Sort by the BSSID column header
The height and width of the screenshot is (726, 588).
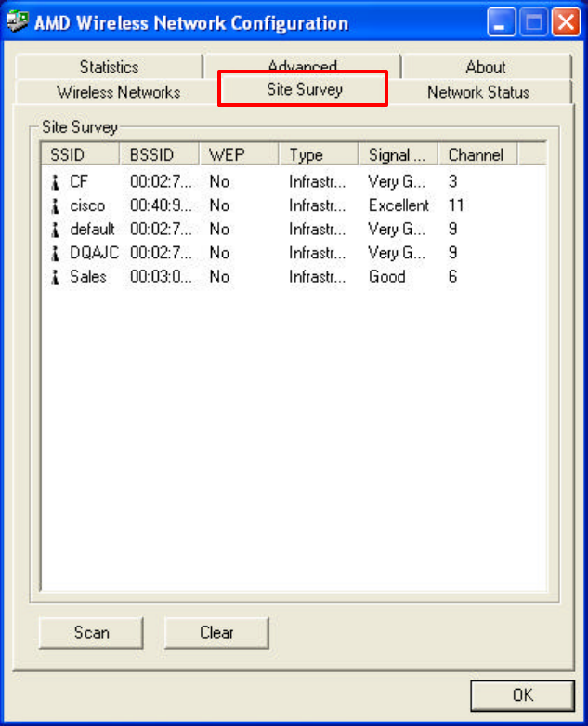160,154
